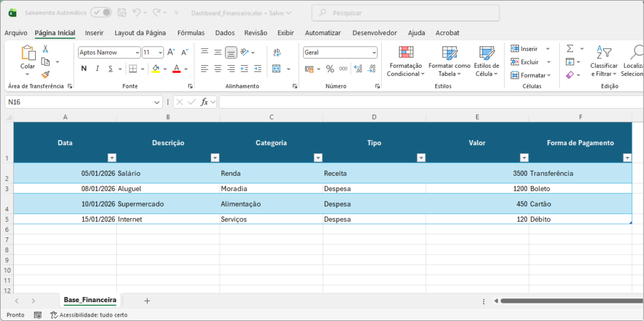Click the decrease decimal places icon

371,69
